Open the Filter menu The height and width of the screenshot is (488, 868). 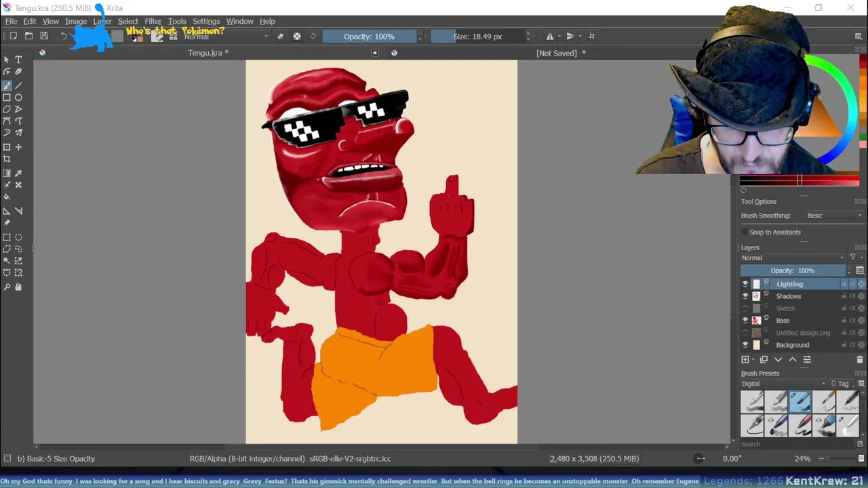pyautogui.click(x=153, y=21)
